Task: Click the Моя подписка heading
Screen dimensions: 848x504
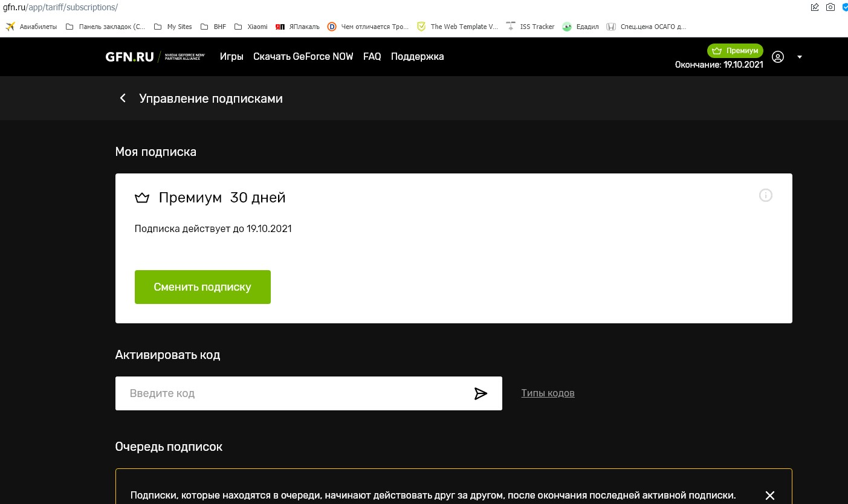Action: coord(155,152)
